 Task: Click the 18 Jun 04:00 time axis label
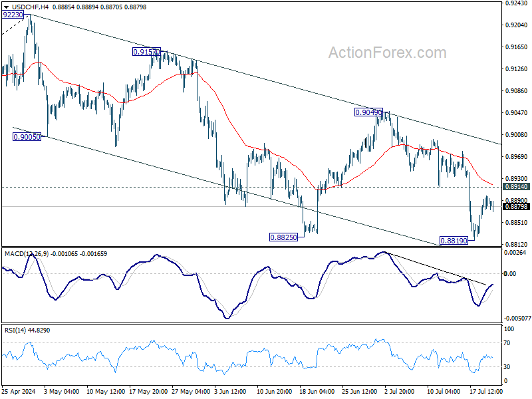317,391
